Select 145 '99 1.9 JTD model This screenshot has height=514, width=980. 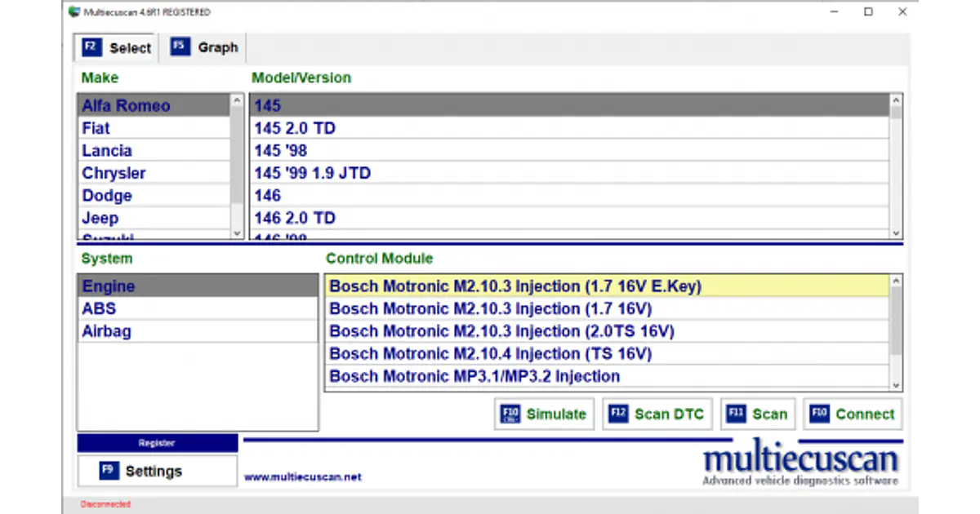pyautogui.click(x=569, y=173)
